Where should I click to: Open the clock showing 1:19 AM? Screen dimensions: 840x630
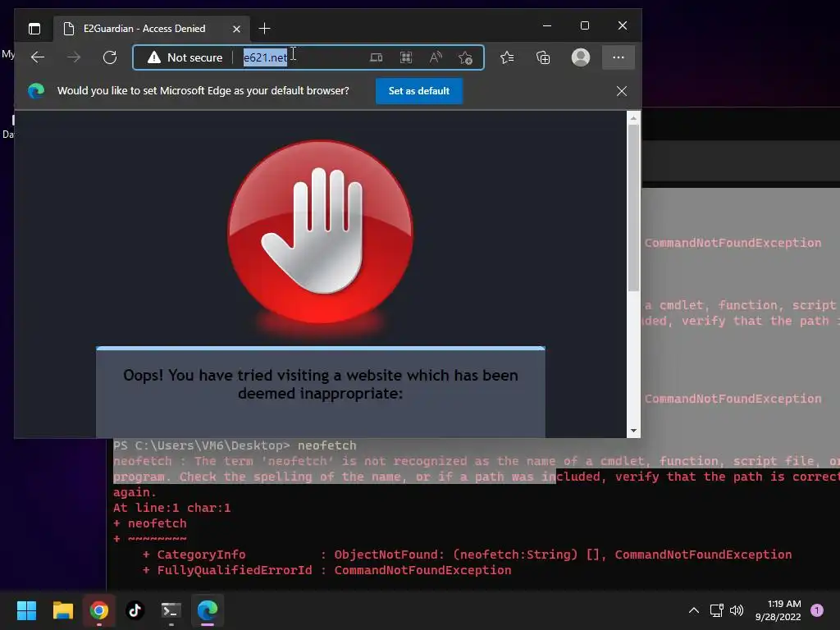778,610
